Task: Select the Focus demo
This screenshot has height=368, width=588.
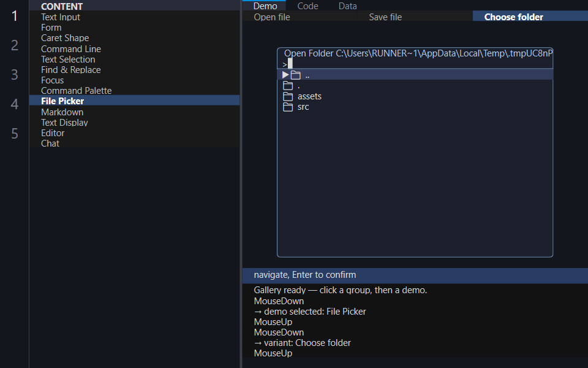Action: pyautogui.click(x=134, y=80)
